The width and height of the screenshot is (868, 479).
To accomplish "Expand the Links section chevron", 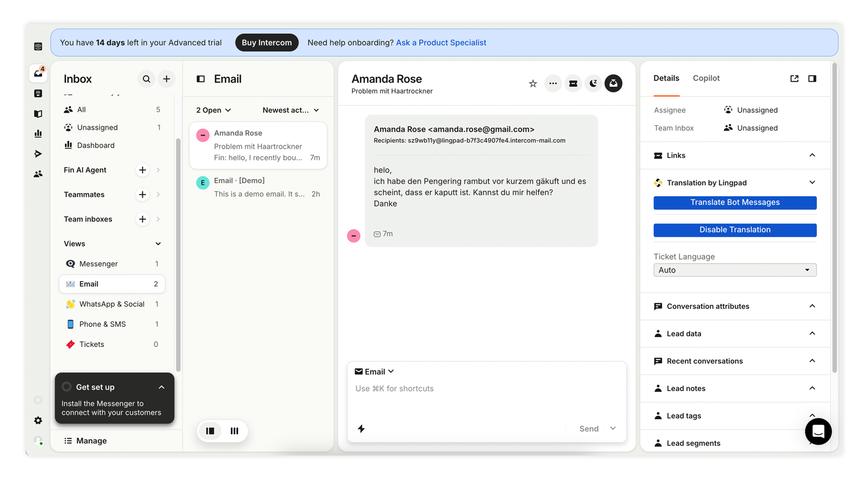I will [x=812, y=156].
